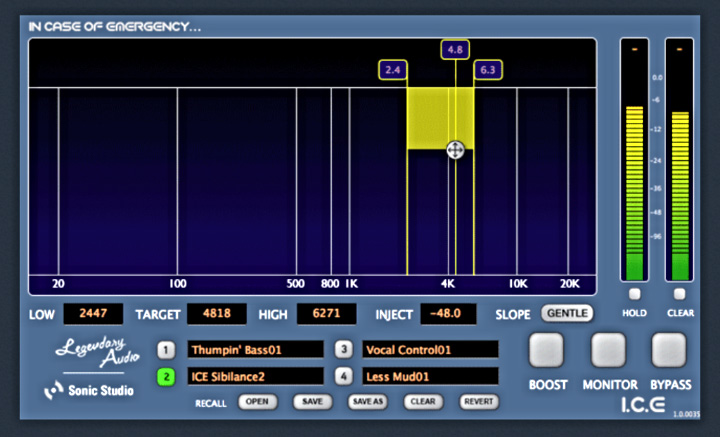720x437 pixels.
Task: Click the OPEN preset button
Action: point(258,402)
